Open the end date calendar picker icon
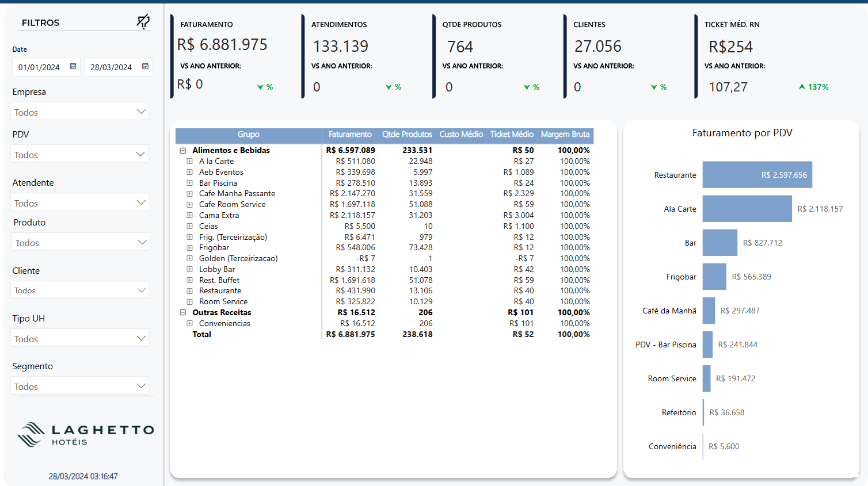 point(145,67)
